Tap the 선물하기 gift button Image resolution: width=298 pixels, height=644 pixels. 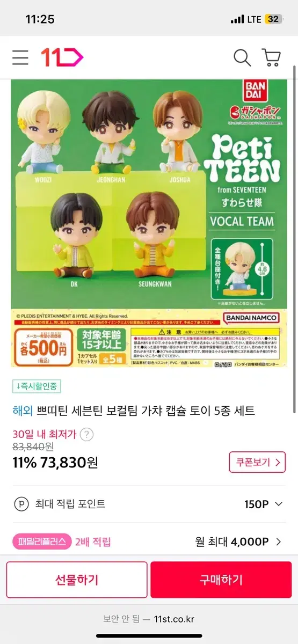tap(77, 580)
